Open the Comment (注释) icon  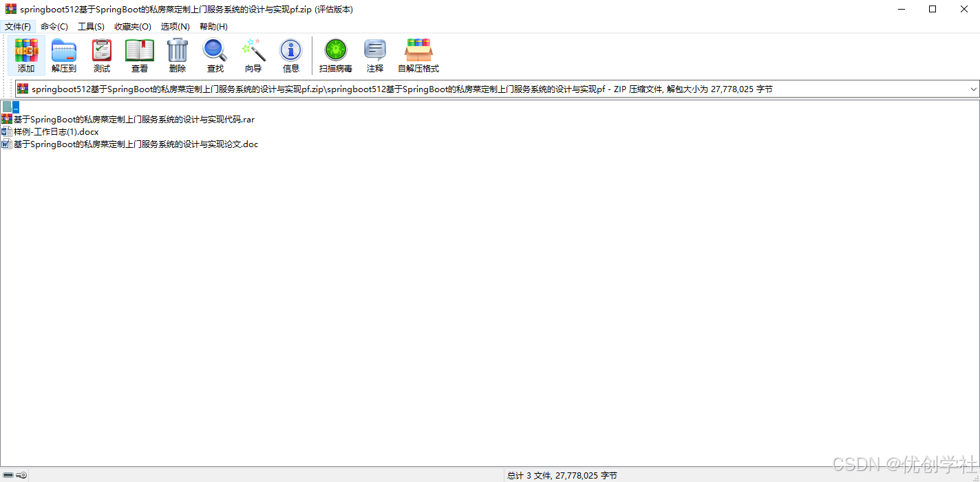click(x=375, y=50)
